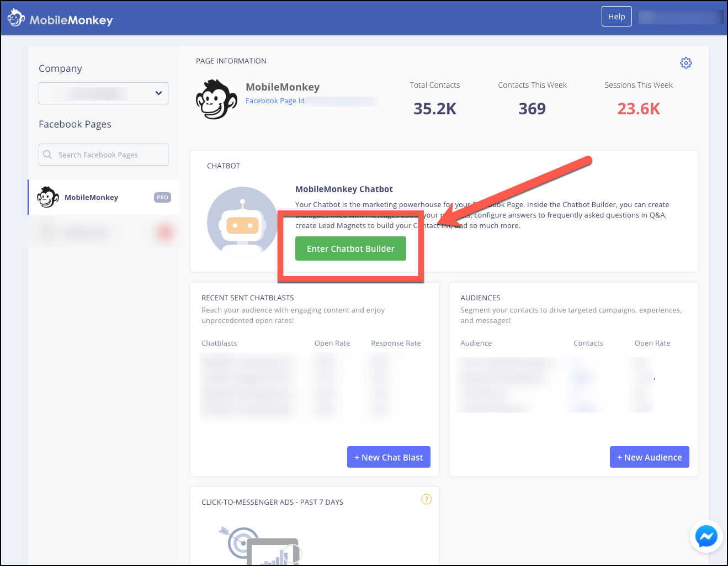Click the MobileMonkey logo in header
The image size is (728, 566).
click(x=60, y=19)
